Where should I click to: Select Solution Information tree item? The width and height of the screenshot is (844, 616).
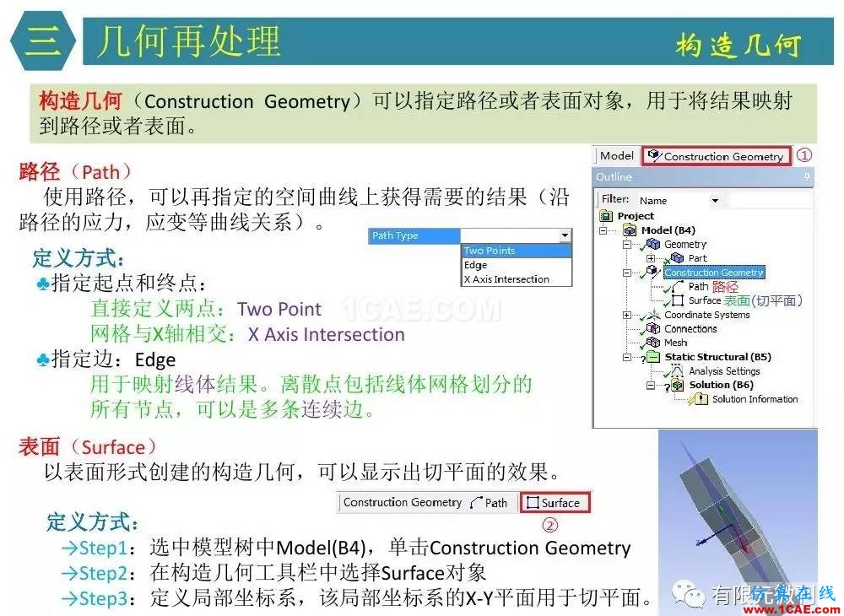[x=755, y=399]
